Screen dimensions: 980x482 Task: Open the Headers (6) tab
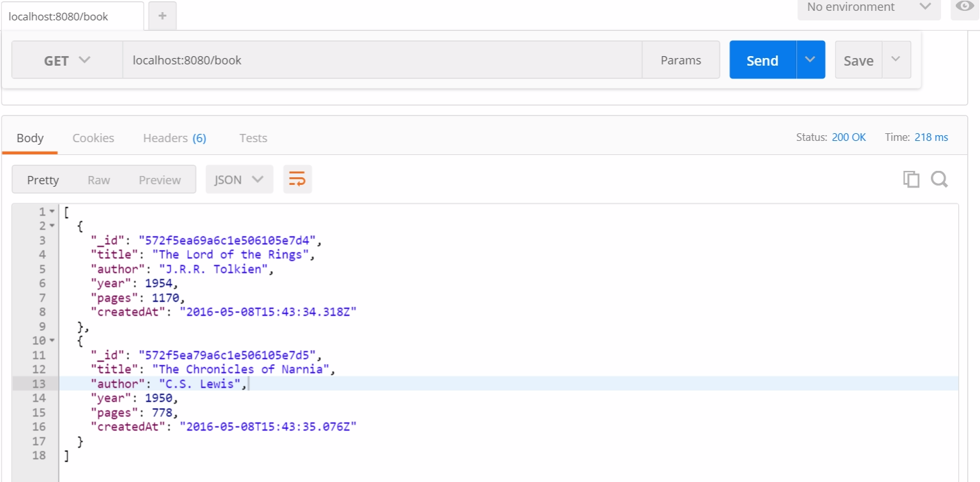pyautogui.click(x=174, y=138)
